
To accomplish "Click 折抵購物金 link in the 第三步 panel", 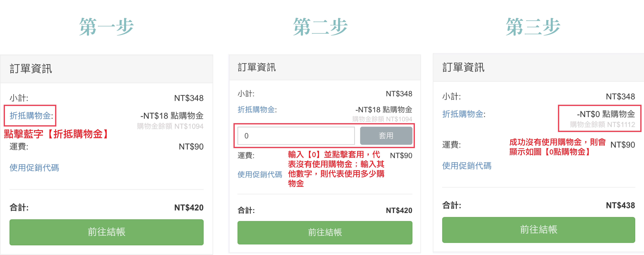I will [463, 114].
